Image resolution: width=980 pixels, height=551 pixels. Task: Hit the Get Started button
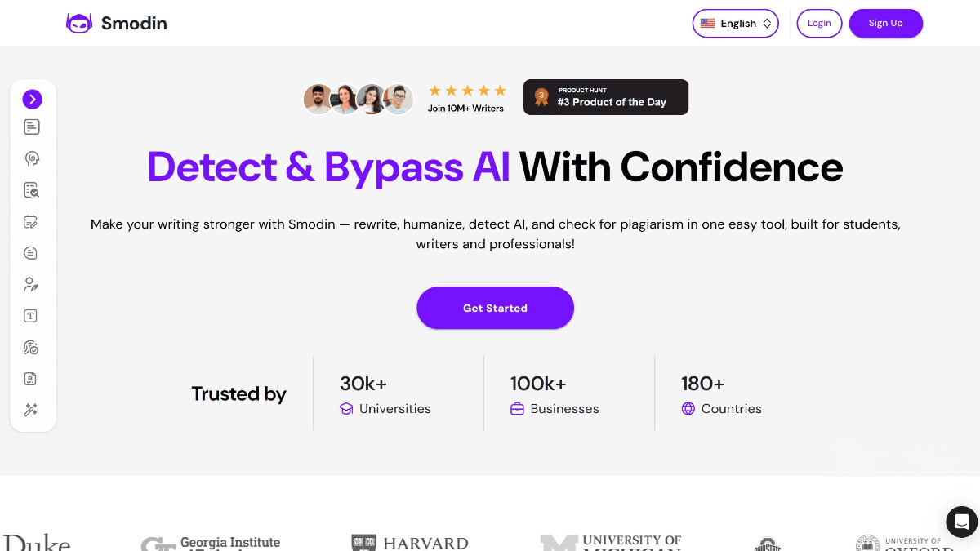pyautogui.click(x=495, y=308)
